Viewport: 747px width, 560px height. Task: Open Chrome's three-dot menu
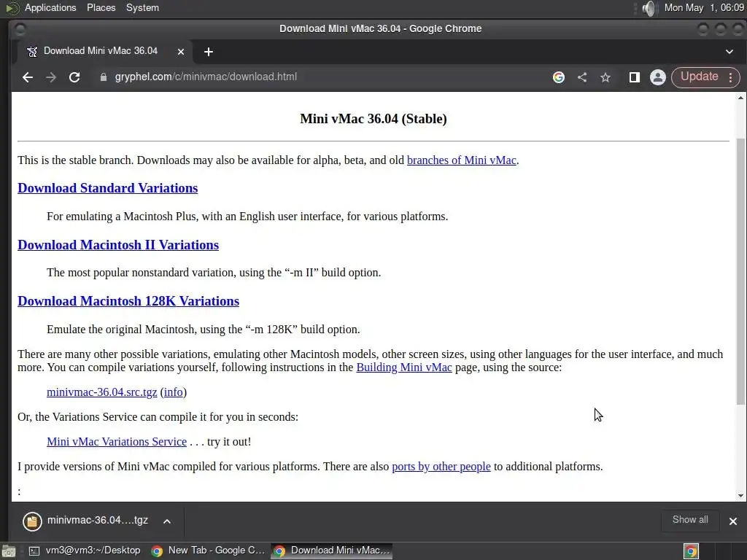(731, 77)
